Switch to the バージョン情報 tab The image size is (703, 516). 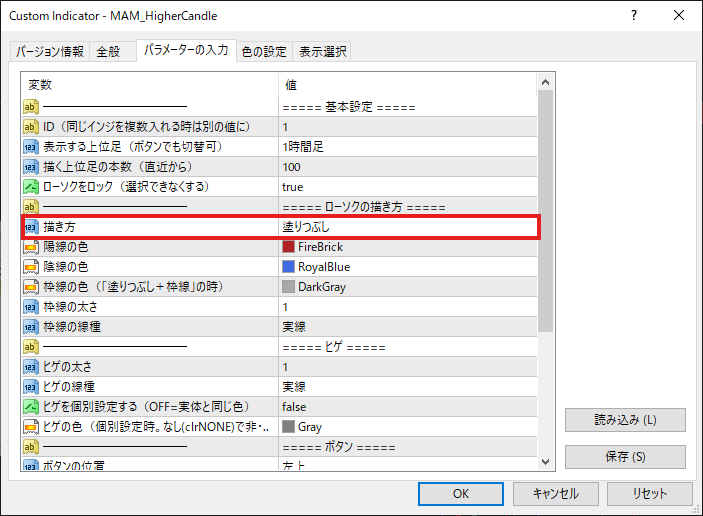50,52
